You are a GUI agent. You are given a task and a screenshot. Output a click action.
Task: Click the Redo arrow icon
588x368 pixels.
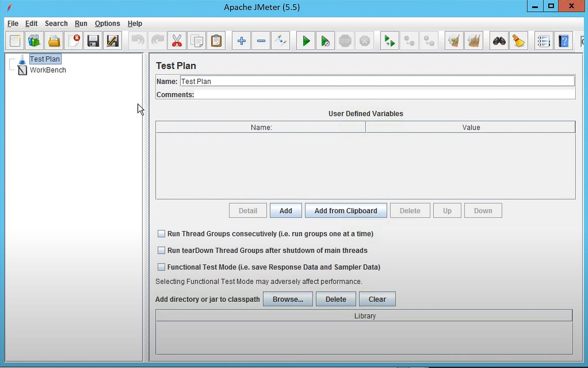tap(157, 41)
